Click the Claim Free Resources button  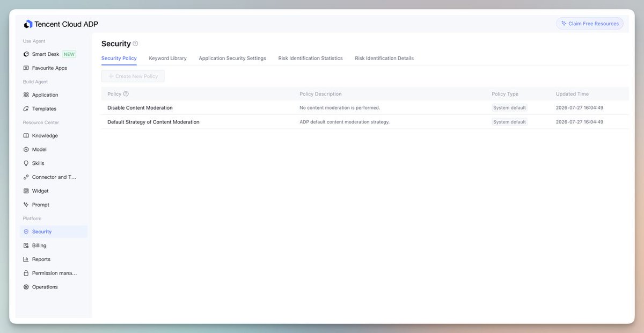point(590,24)
